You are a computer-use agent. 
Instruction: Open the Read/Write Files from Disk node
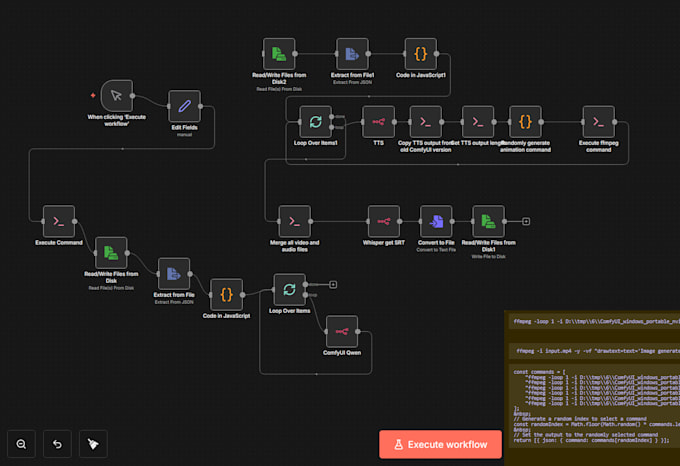111,253
